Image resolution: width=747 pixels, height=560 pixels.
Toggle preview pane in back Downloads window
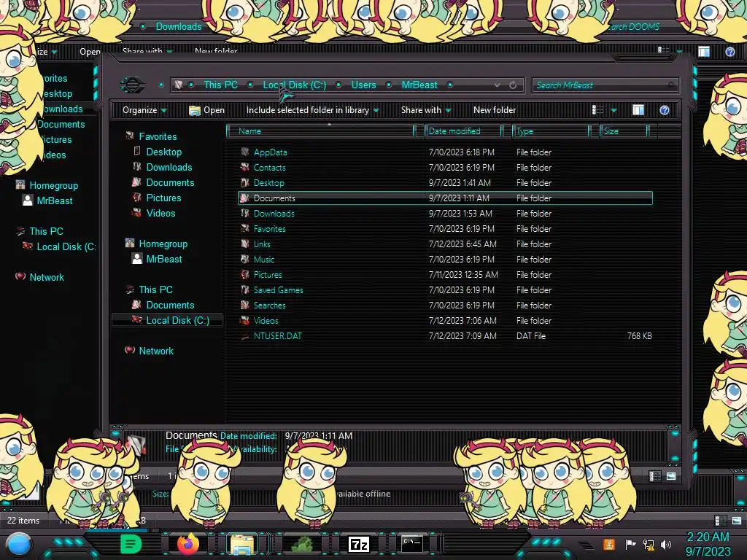[704, 52]
